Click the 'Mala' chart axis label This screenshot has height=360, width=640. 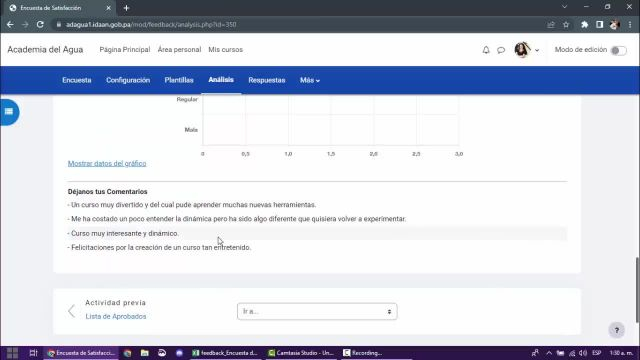(191, 130)
